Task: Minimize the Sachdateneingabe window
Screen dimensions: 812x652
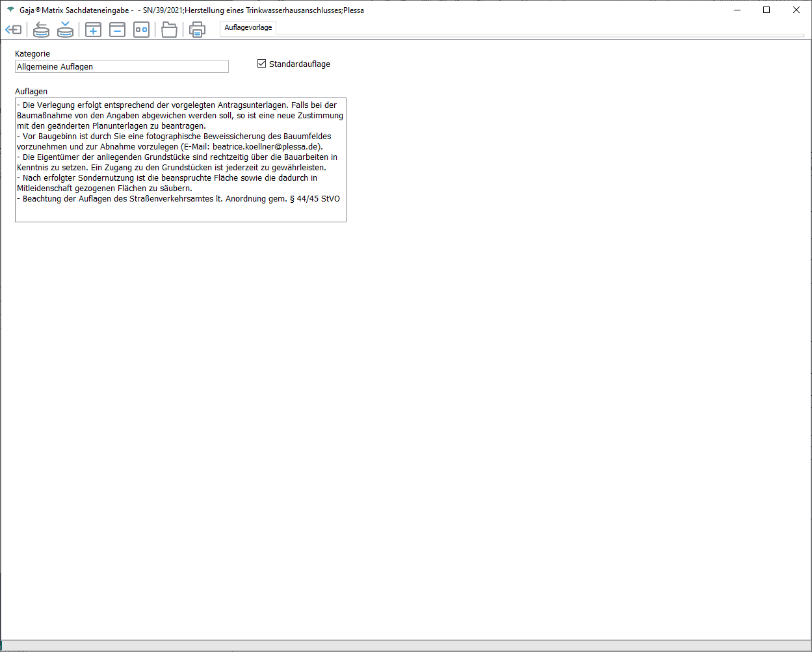Action: [737, 10]
